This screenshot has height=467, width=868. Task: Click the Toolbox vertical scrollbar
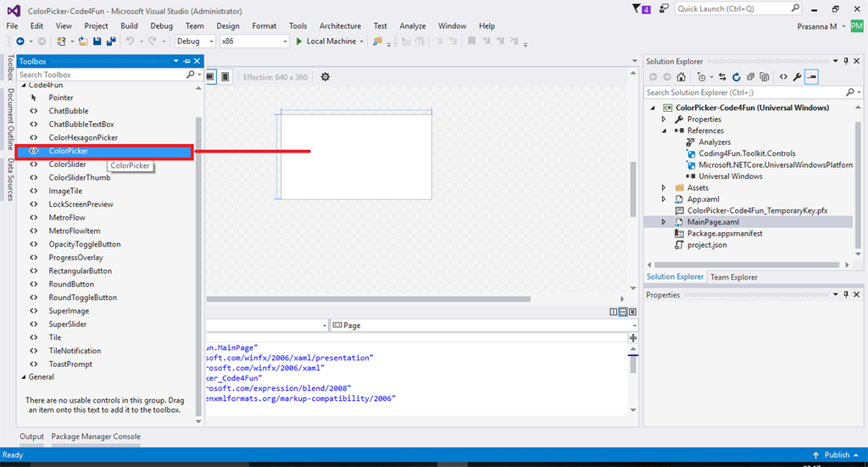click(x=198, y=265)
